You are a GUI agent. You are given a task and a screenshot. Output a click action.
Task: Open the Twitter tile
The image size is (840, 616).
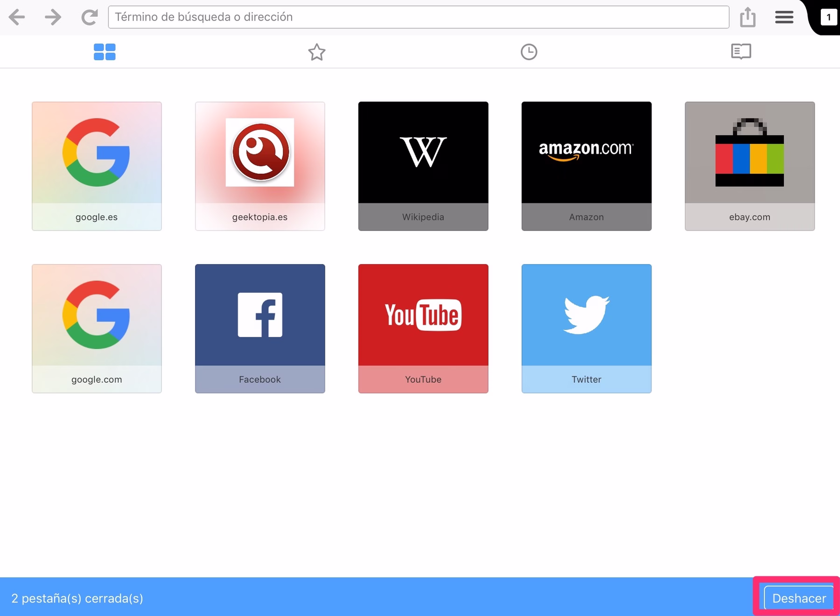(x=587, y=329)
